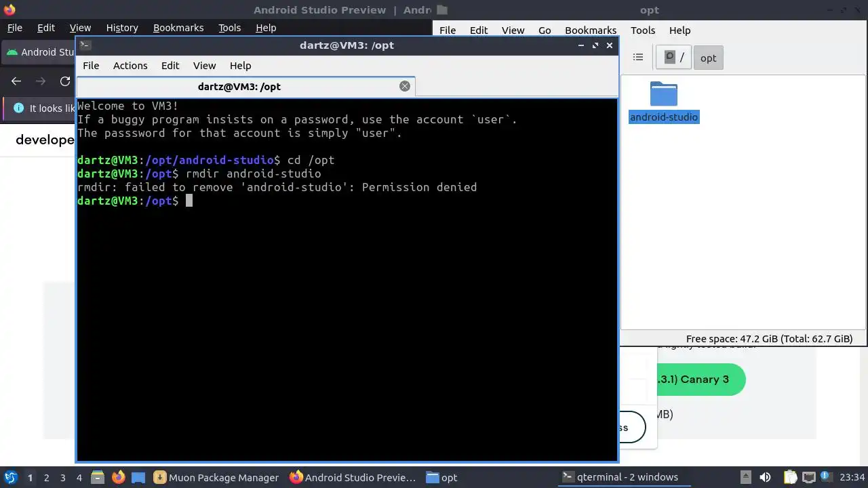868x488 pixels.
Task: Click the developers site logo text
Action: 45,140
